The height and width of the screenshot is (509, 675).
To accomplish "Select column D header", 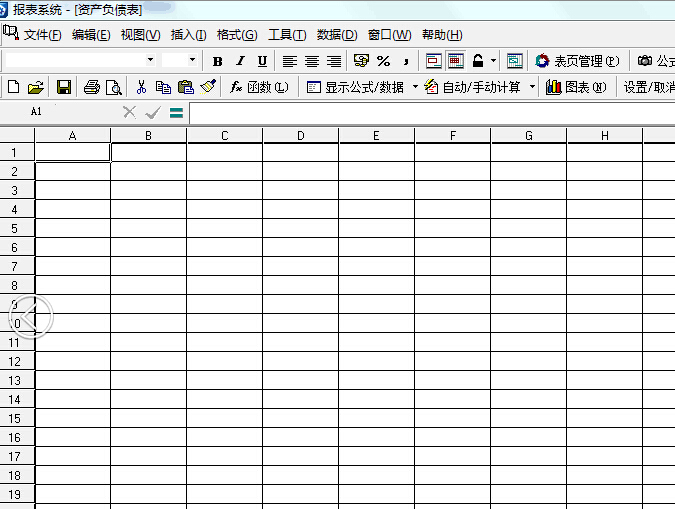I will pyautogui.click(x=300, y=136).
